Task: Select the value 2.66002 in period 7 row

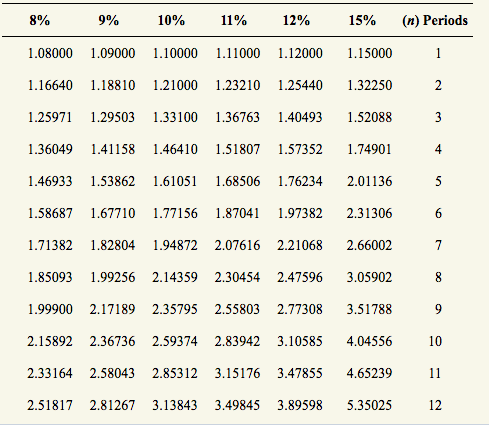Action: (369, 245)
